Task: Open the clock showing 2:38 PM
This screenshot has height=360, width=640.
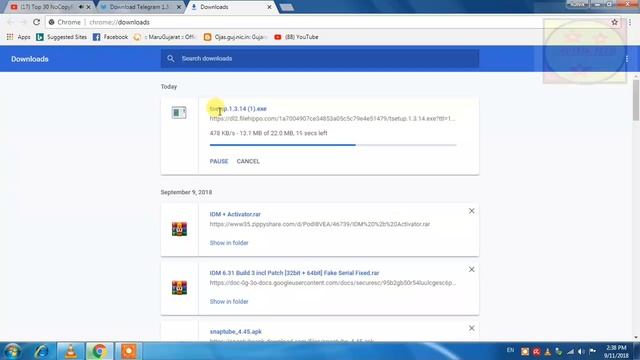Action: [616, 351]
